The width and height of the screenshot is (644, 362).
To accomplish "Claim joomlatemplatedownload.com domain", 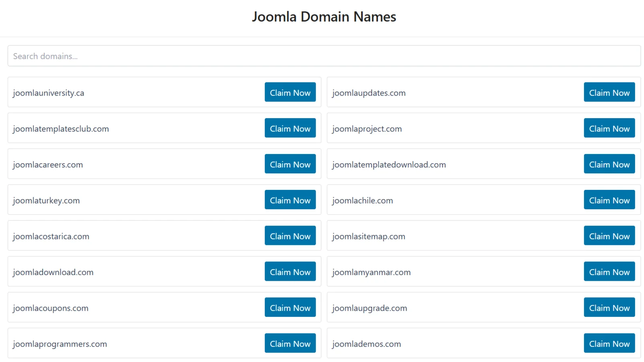I will [609, 164].
